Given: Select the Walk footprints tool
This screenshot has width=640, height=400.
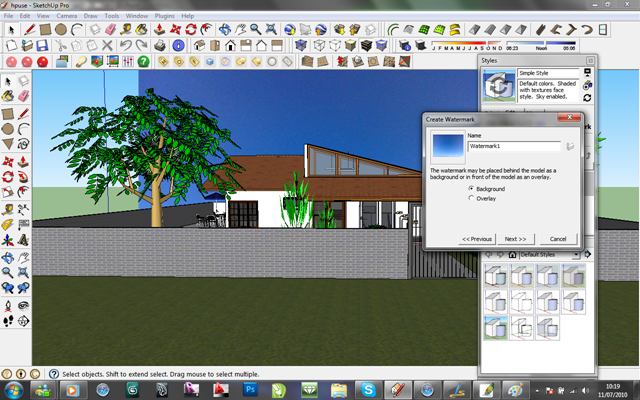Looking at the screenshot, I should pyautogui.click(x=8, y=321).
